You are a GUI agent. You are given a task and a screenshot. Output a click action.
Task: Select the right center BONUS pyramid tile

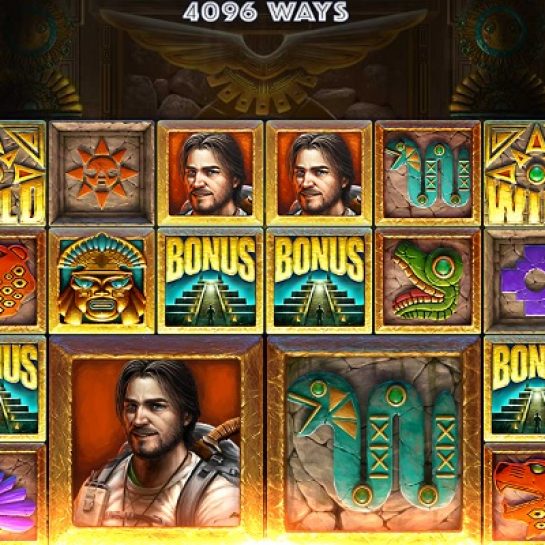coord(319,281)
